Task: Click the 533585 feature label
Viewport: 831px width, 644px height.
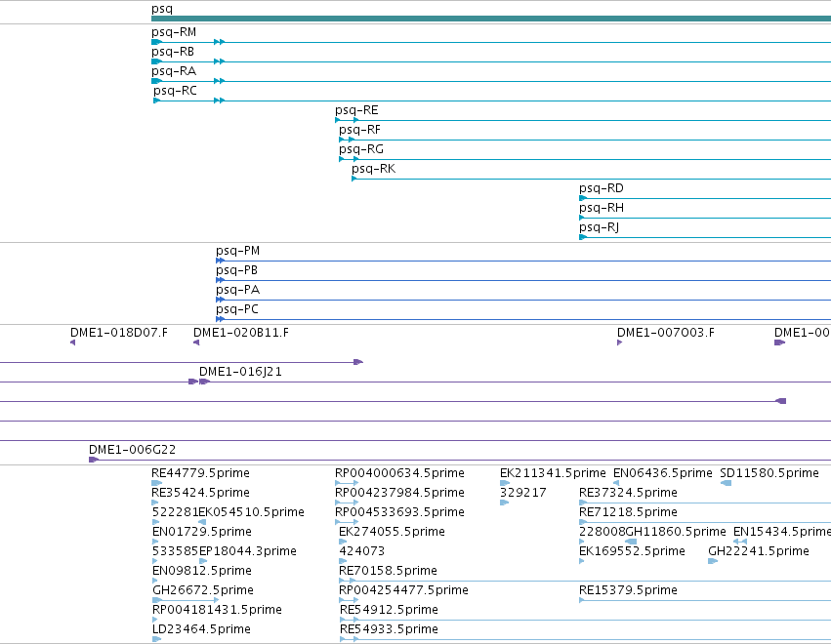Action: 175,551
